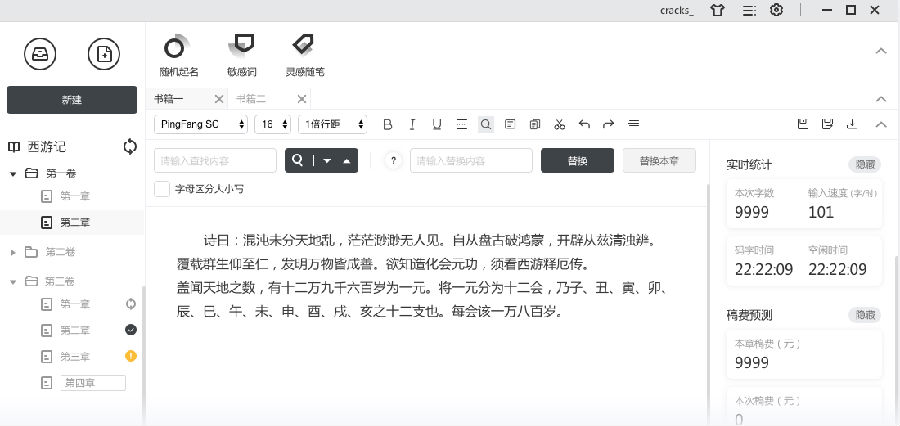
Task: Click the sync icon beside 西游记
Action: pos(130,146)
